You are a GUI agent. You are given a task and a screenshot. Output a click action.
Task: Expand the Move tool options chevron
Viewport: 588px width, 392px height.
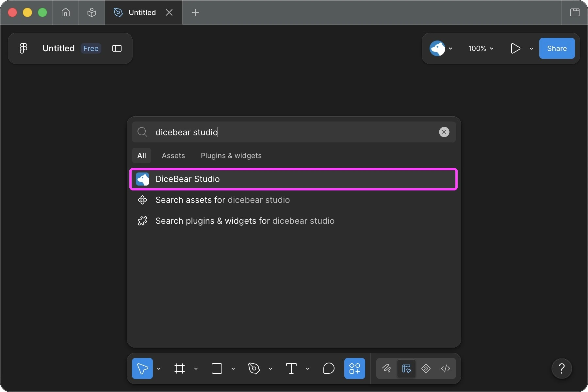click(159, 369)
